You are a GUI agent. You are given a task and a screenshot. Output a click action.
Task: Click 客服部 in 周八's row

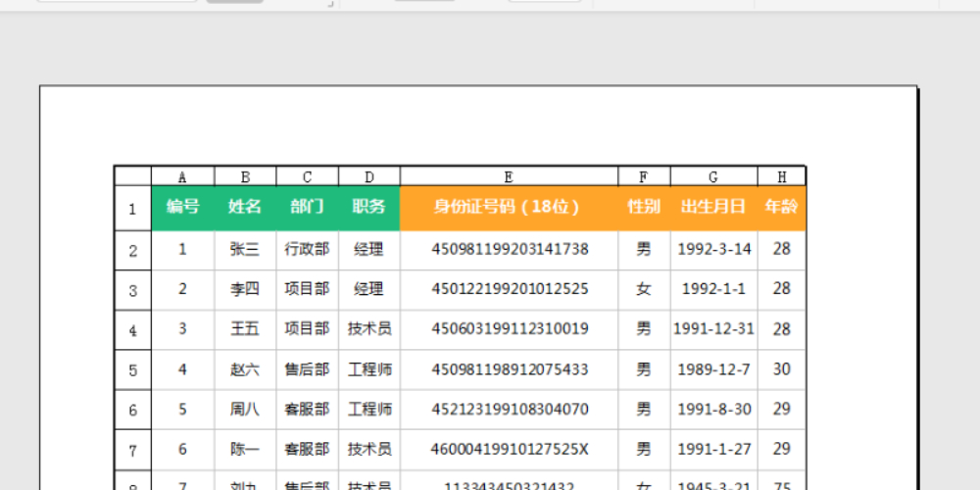(x=307, y=410)
